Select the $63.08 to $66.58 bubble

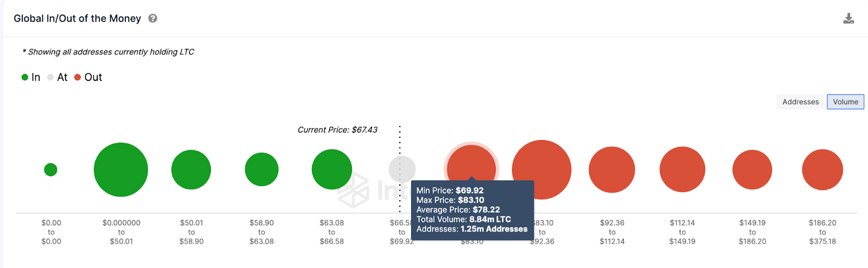click(332, 170)
